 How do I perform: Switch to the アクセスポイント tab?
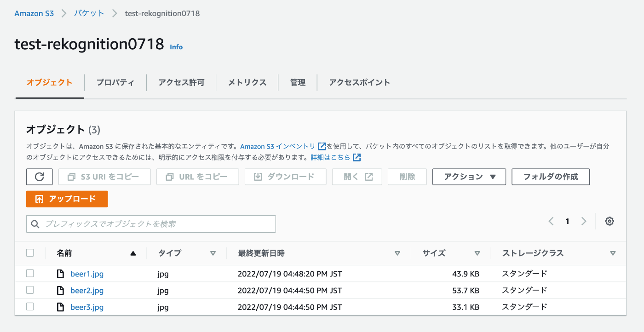[359, 83]
